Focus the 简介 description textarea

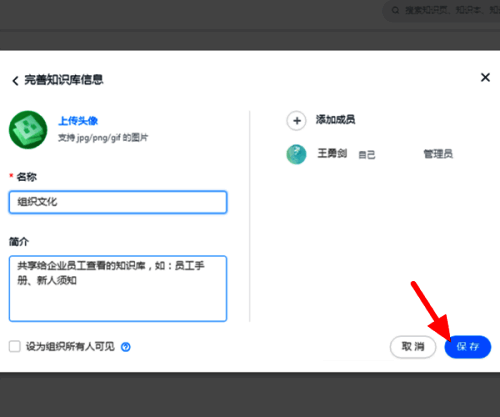click(x=118, y=288)
